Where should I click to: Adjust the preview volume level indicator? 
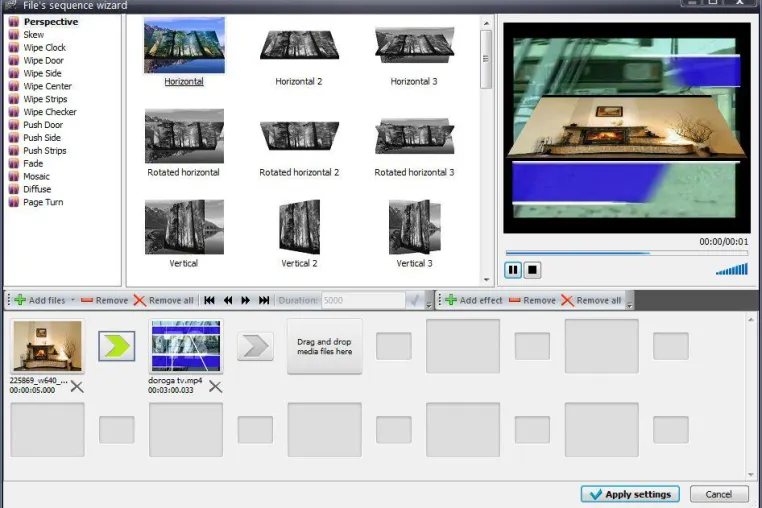(732, 269)
